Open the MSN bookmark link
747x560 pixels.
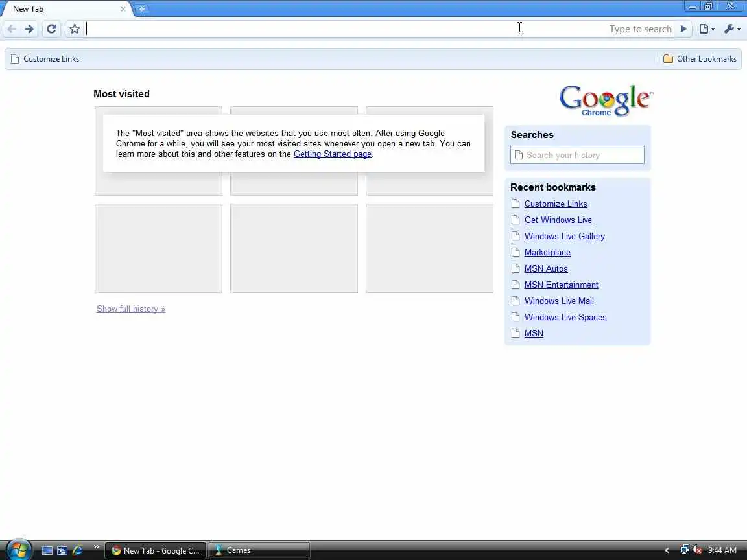tap(534, 333)
